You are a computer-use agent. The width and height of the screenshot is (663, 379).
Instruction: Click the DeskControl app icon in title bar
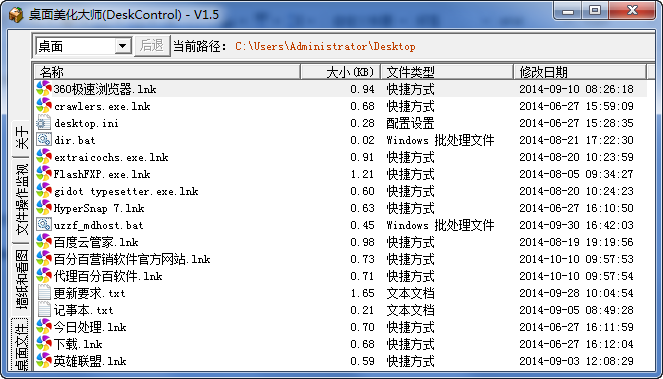pyautogui.click(x=16, y=15)
